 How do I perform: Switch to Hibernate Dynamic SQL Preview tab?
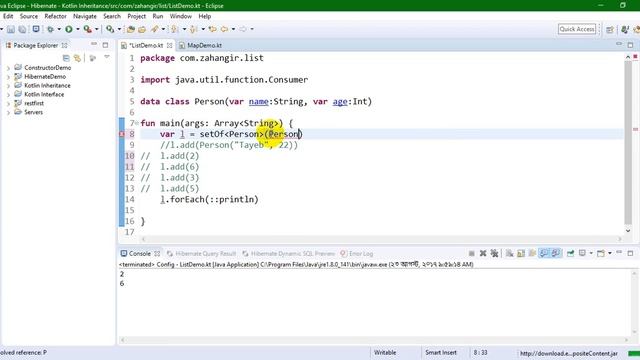[x=289, y=253]
